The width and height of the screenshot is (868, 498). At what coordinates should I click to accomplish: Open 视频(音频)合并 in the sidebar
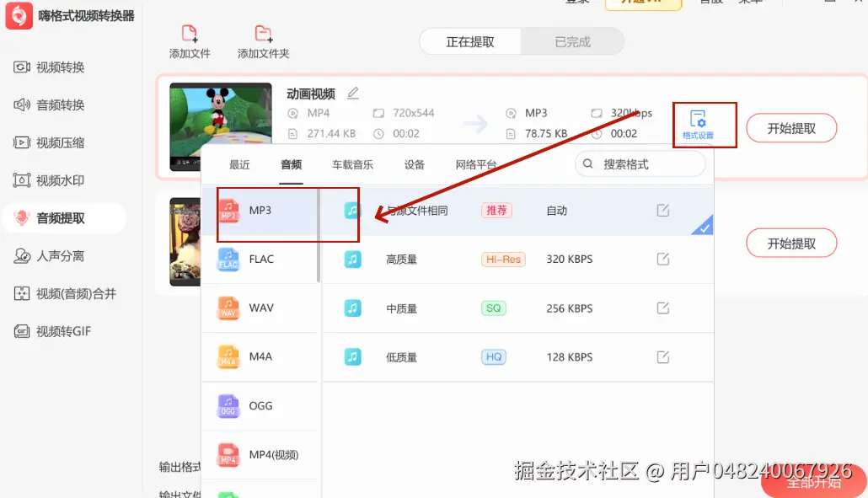(65, 294)
